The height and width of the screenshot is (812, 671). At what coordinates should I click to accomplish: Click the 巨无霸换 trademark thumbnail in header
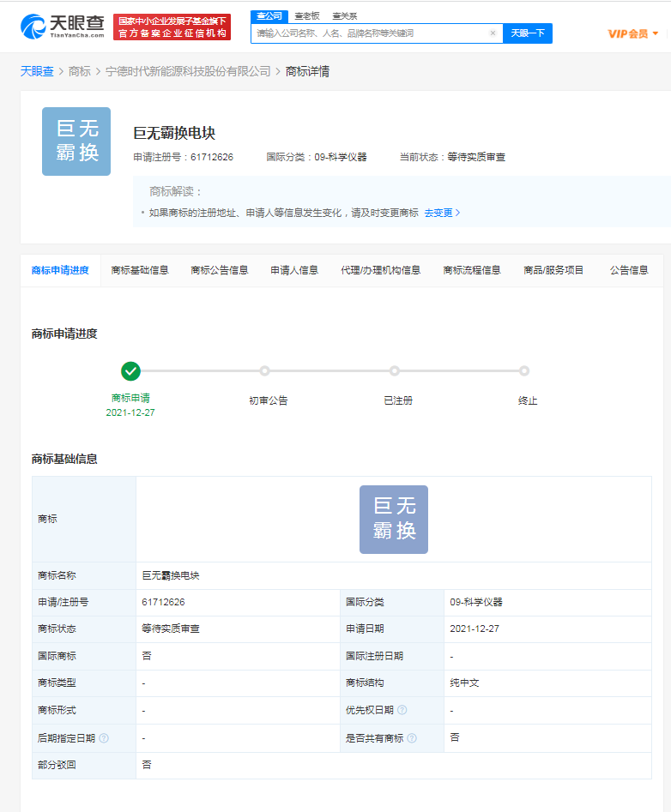[x=76, y=141]
